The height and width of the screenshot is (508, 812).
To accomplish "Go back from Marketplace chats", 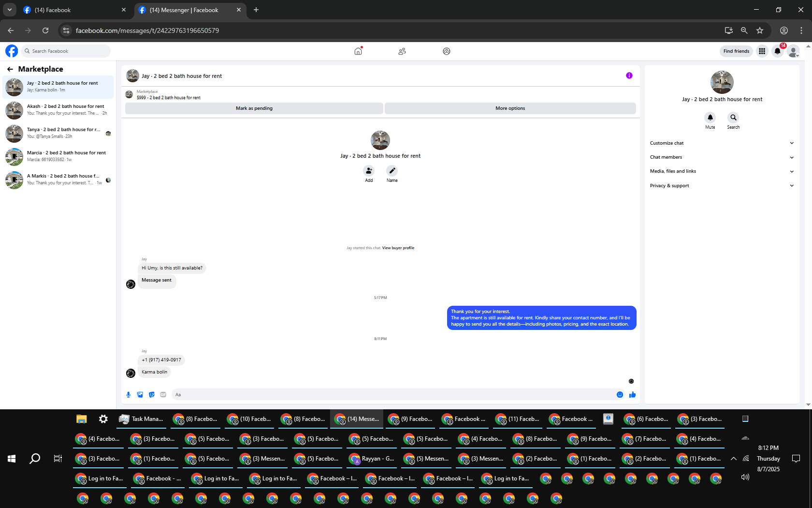I will pos(10,69).
